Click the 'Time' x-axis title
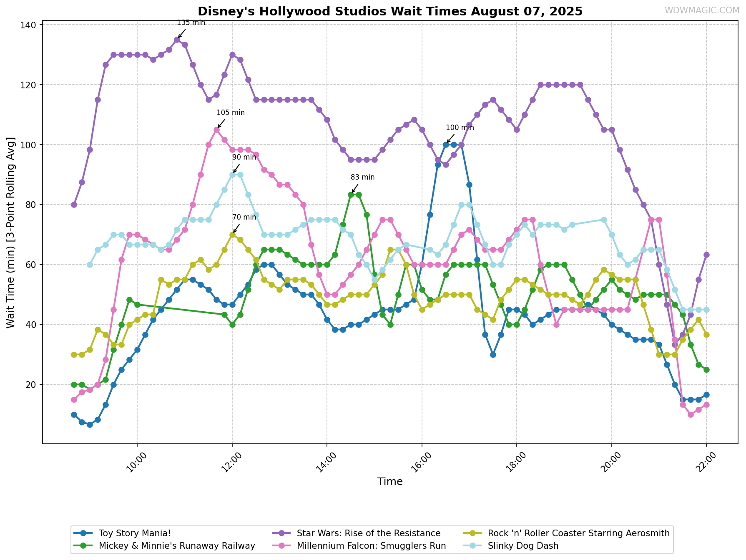746x560 pixels. (390, 482)
